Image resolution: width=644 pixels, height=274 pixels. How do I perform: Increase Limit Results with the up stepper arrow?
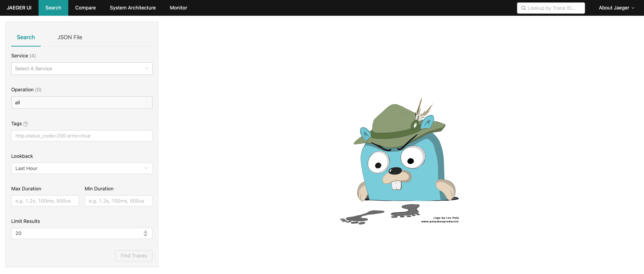tap(146, 232)
